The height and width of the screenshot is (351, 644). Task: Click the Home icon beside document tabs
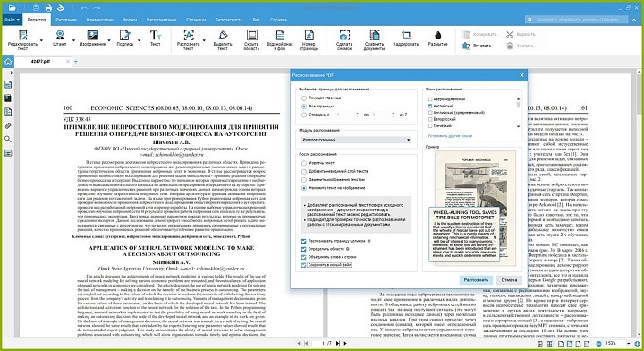(8, 62)
